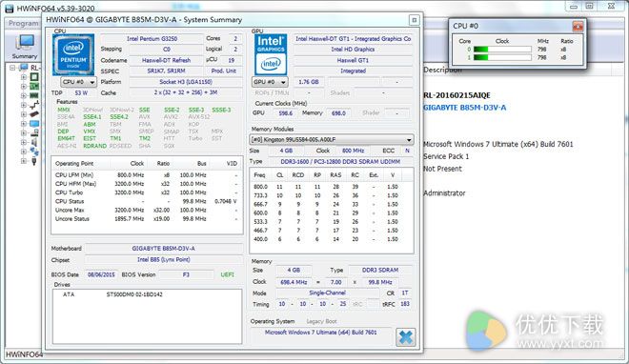629x364 pixels.
Task: Open the Summary toolbar icon
Action: tap(25, 46)
